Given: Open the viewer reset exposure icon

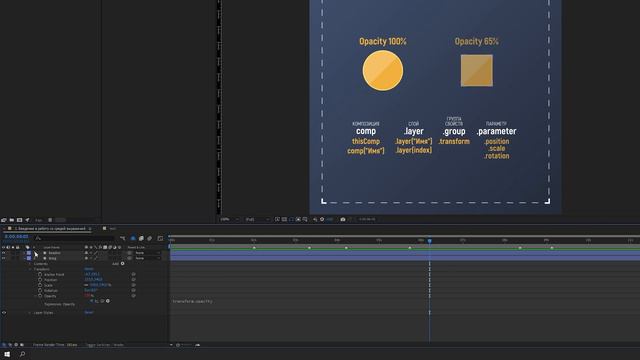Looking at the screenshot, I should (x=322, y=219).
